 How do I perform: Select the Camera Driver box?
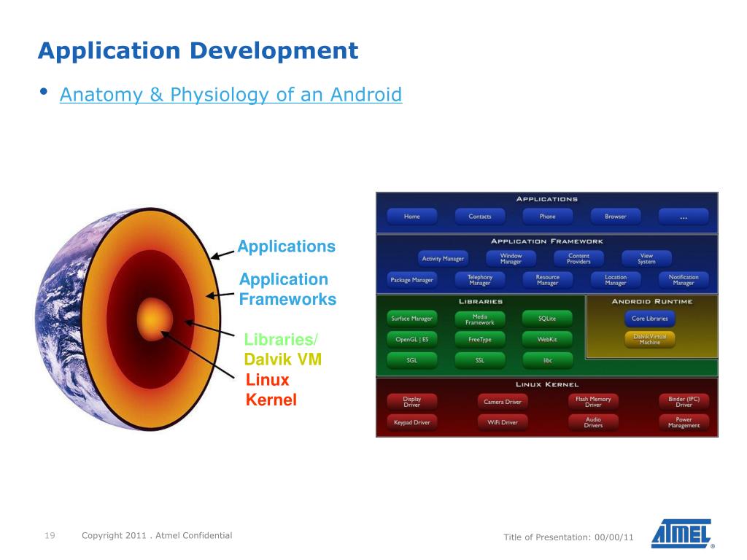click(x=503, y=402)
